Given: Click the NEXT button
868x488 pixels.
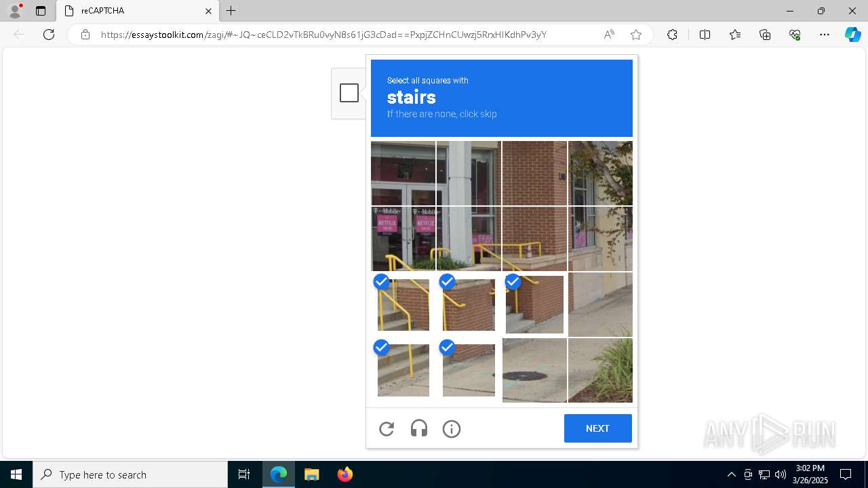Looking at the screenshot, I should 597,428.
